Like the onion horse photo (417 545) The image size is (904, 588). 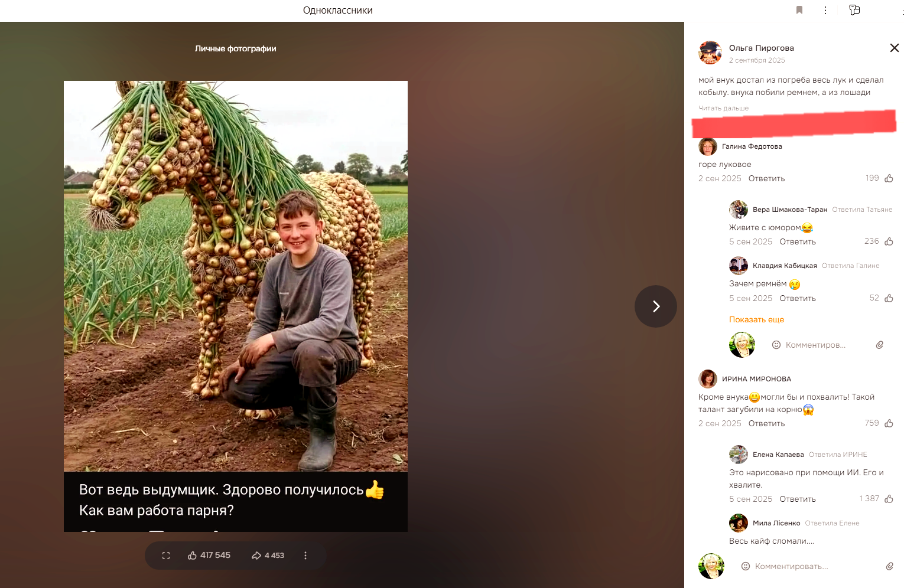(x=209, y=556)
